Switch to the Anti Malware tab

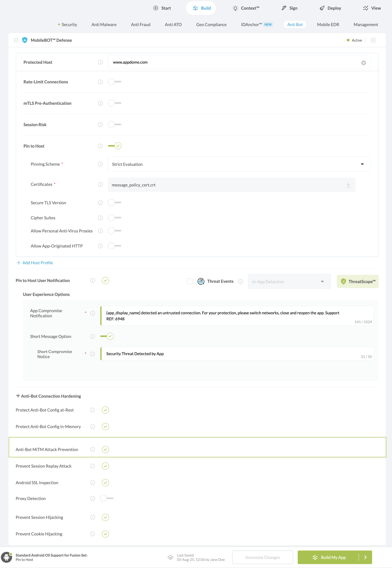click(104, 24)
